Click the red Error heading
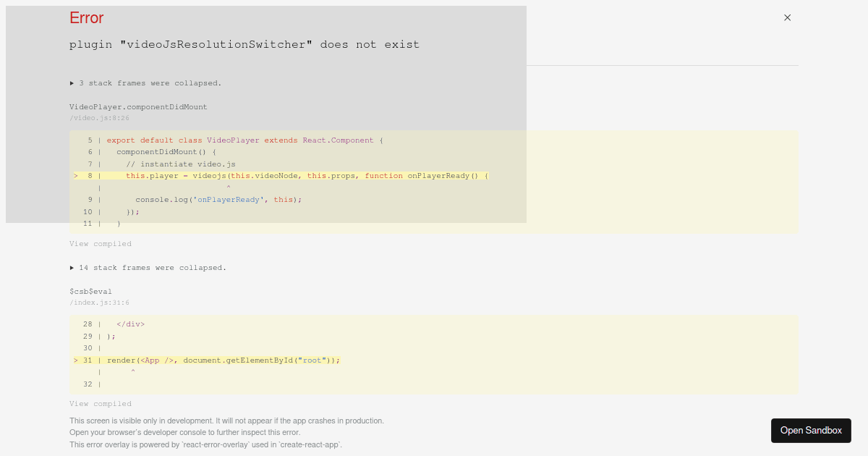Image resolution: width=868 pixels, height=456 pixels. point(86,17)
